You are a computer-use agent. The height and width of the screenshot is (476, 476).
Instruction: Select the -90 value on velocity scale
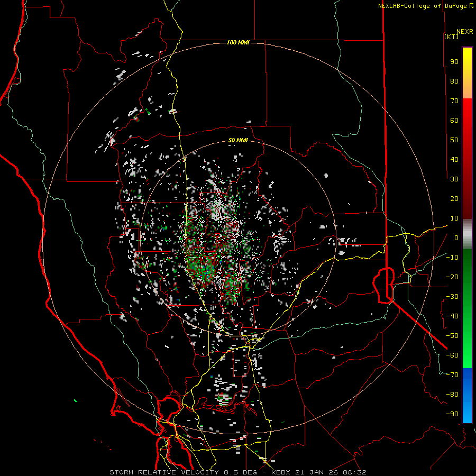pos(452,414)
